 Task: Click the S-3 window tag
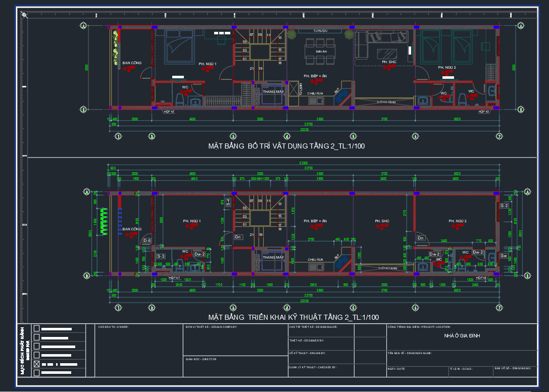coord(160,257)
